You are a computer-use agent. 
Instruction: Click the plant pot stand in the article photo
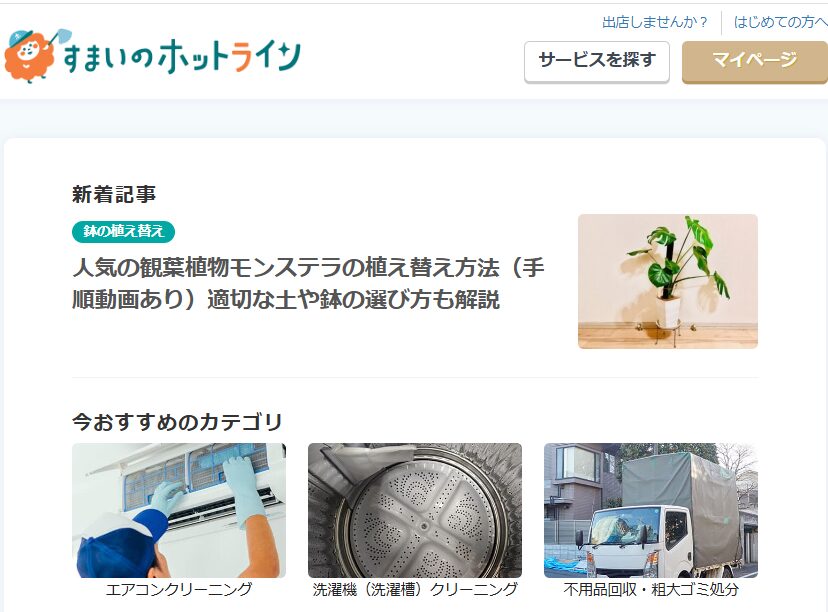click(666, 331)
